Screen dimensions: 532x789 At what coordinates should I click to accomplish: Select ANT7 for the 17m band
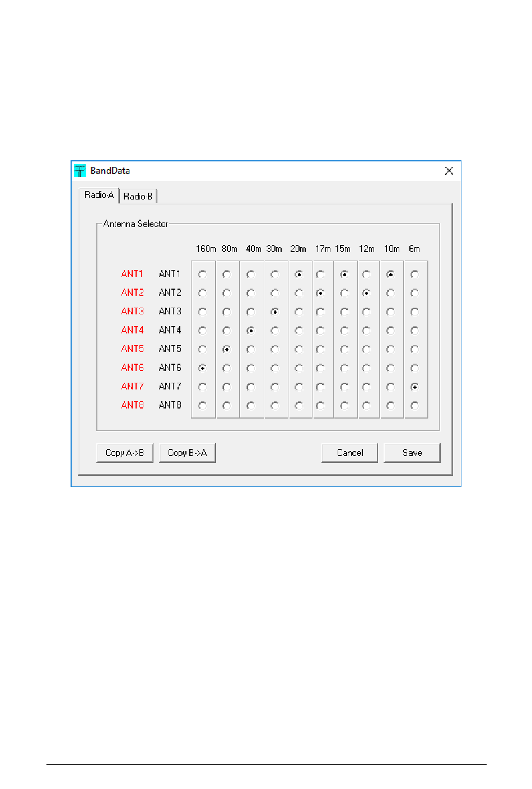(320, 387)
